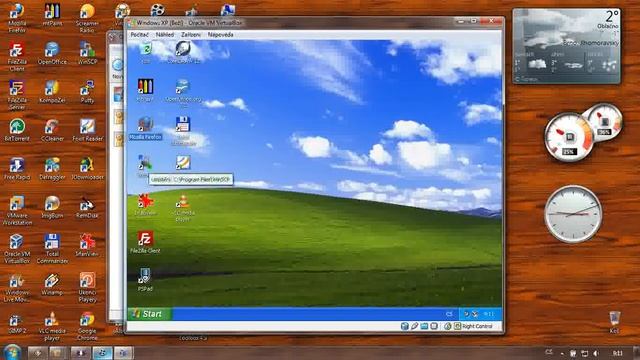The image size is (640, 360).
Task: Open Total Commander on the host desktop
Action: pos(52,248)
